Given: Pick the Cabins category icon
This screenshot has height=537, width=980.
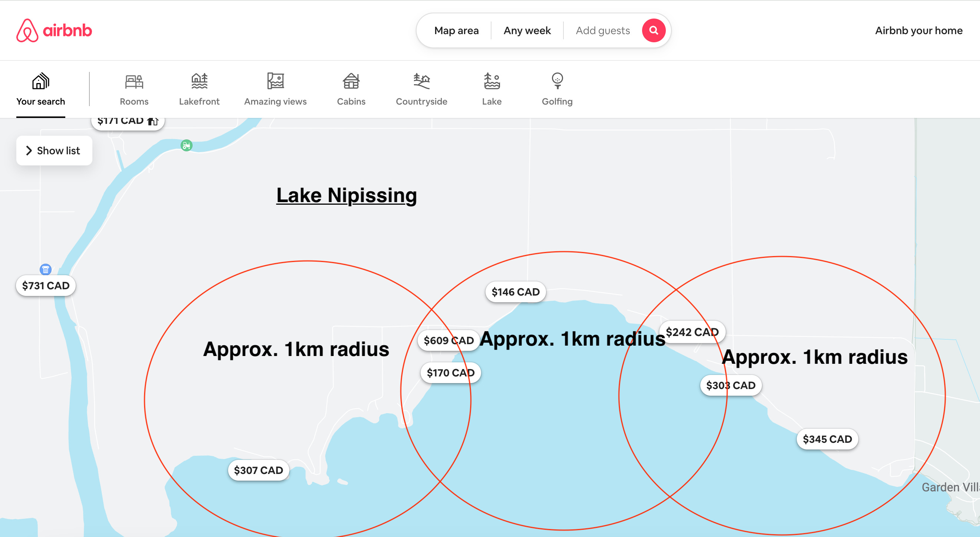Looking at the screenshot, I should (351, 81).
